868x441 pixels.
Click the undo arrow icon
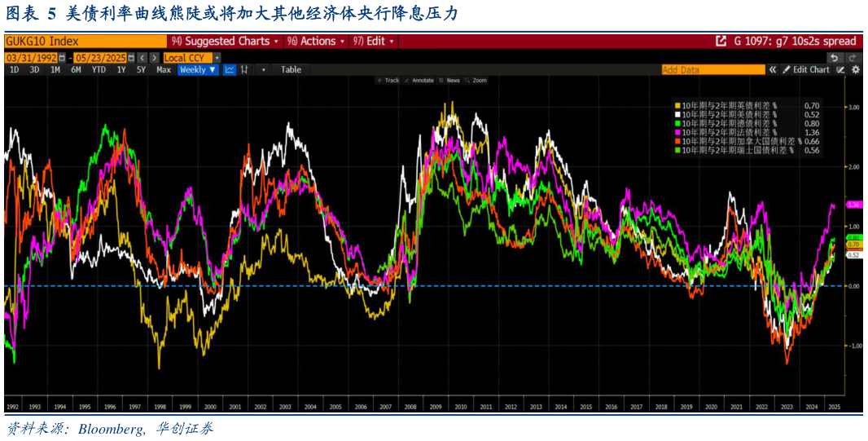(x=834, y=58)
